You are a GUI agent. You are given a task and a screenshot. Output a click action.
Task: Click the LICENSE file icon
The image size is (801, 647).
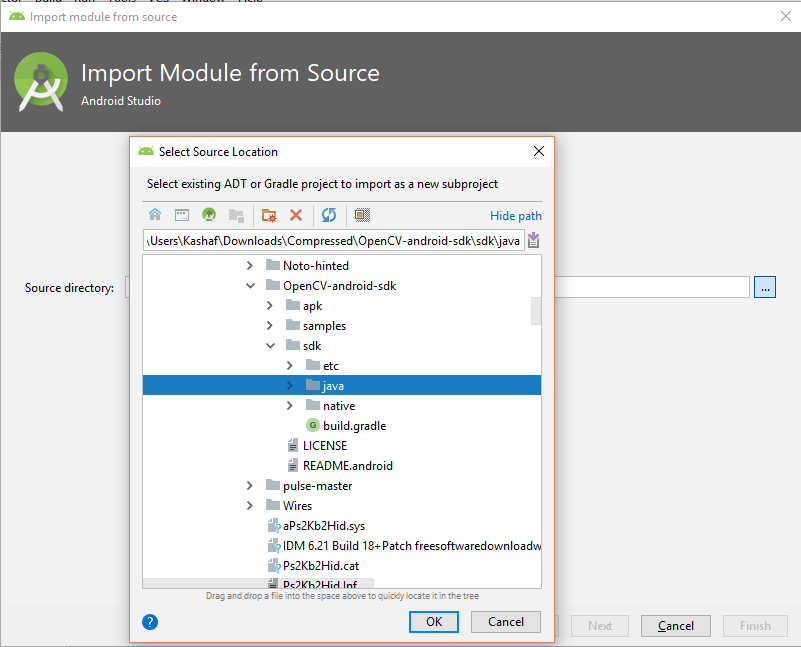[293, 445]
